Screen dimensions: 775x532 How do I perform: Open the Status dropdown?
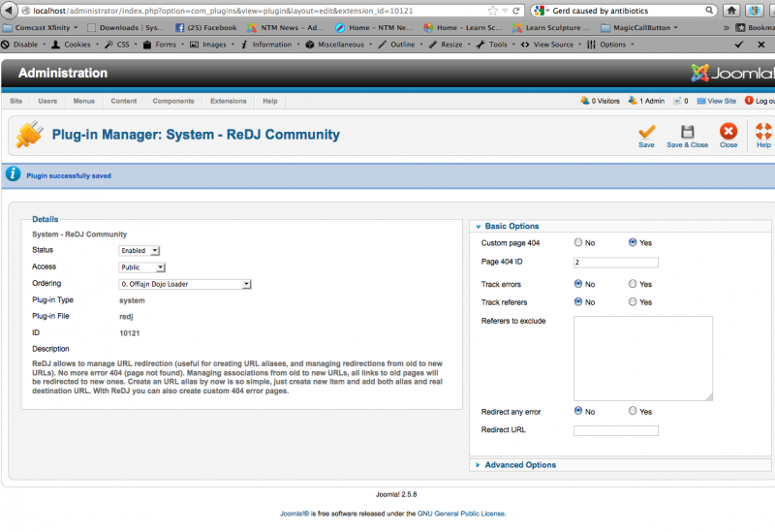pos(139,250)
